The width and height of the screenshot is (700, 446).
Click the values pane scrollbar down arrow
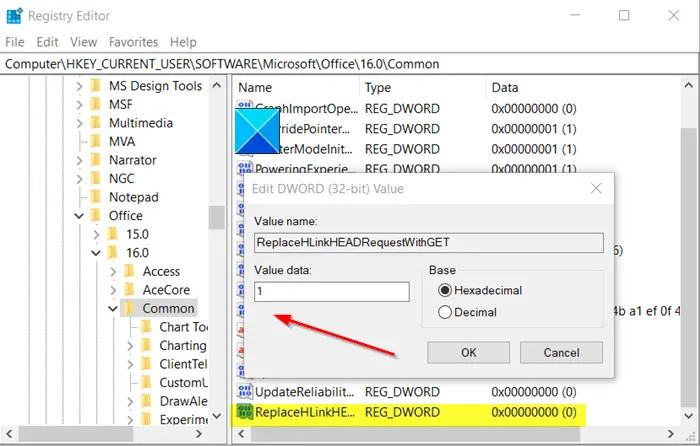coord(688,416)
